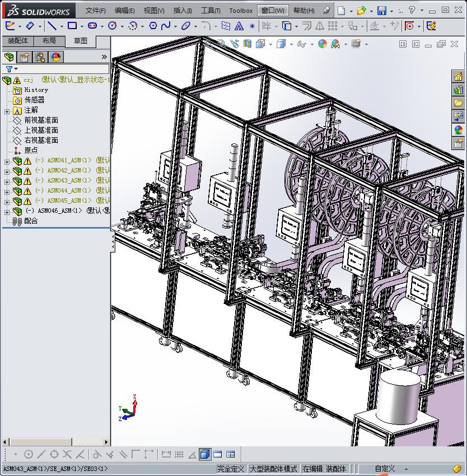Viewport: 467px width, 476px height.
Task: Select the Spline sketch tool
Action: click(166, 26)
